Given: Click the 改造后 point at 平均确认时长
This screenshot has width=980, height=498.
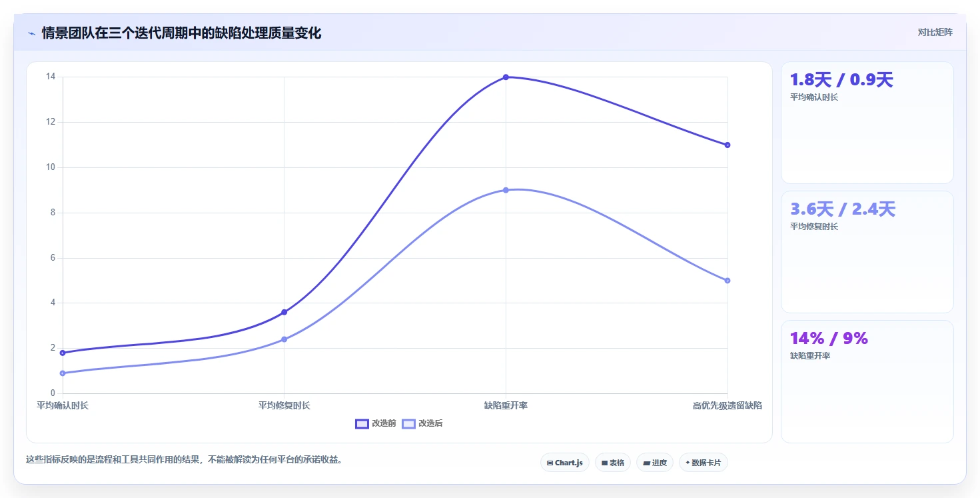Looking at the screenshot, I should [63, 373].
